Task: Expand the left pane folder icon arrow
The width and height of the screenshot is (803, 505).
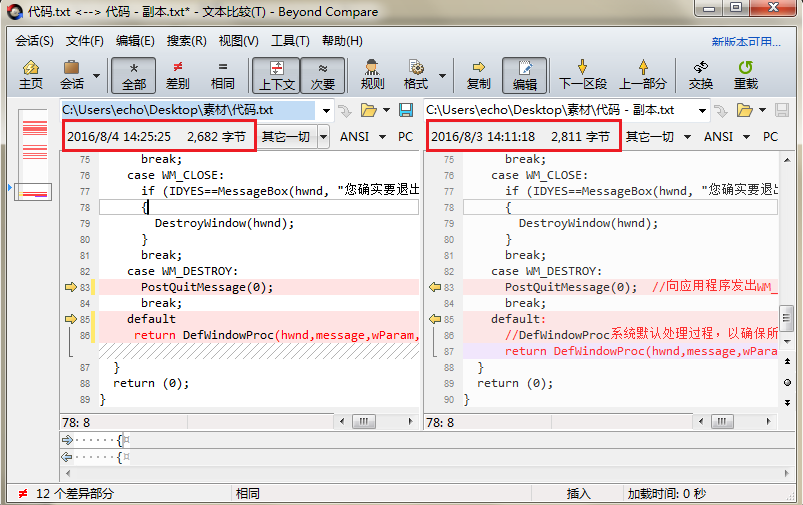Action: coord(387,110)
